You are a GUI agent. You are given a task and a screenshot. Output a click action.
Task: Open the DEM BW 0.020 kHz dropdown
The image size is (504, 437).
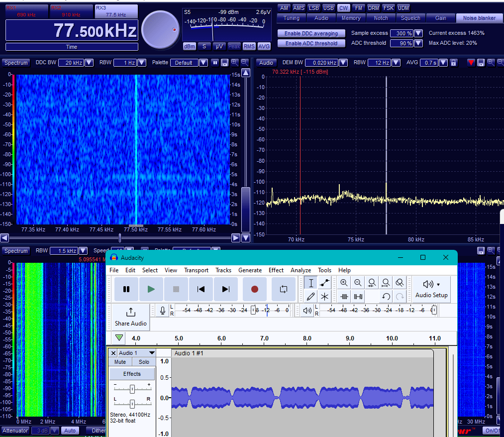(343, 63)
